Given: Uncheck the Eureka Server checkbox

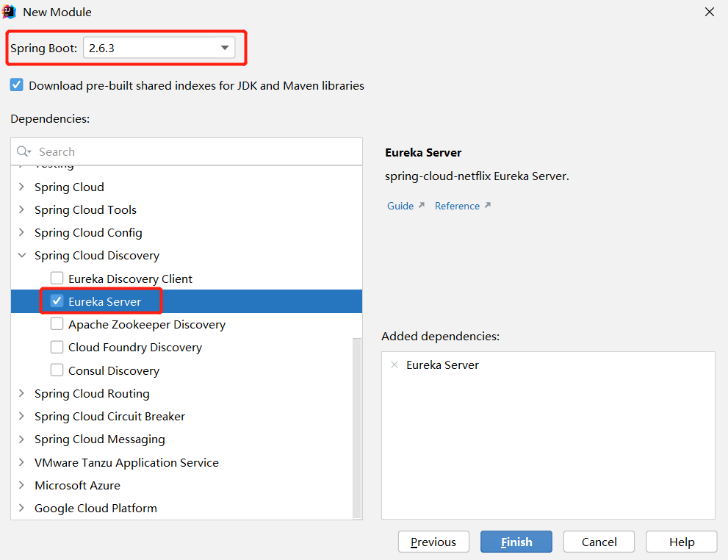Looking at the screenshot, I should (57, 301).
